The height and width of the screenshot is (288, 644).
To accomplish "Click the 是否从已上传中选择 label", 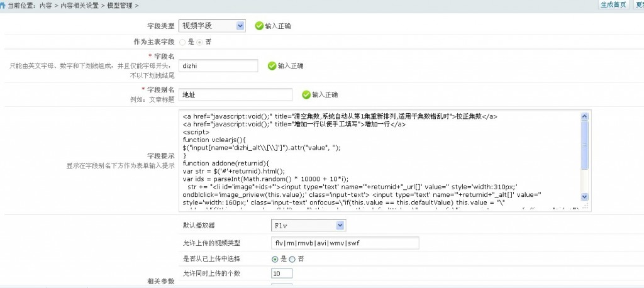I will (x=211, y=259).
